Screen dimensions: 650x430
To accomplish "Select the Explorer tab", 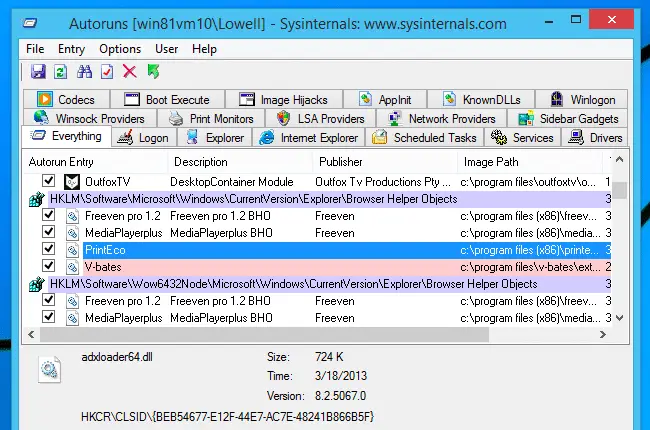I will [214, 138].
